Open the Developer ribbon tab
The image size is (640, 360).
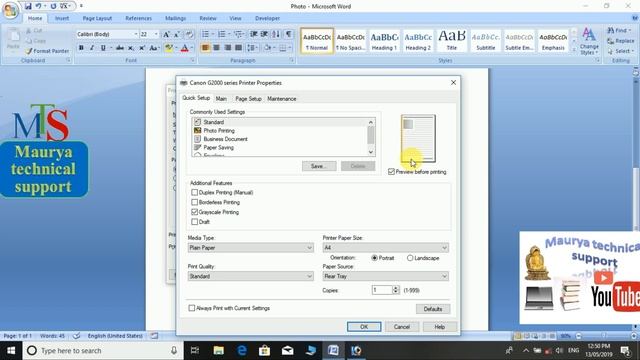pyautogui.click(x=267, y=18)
